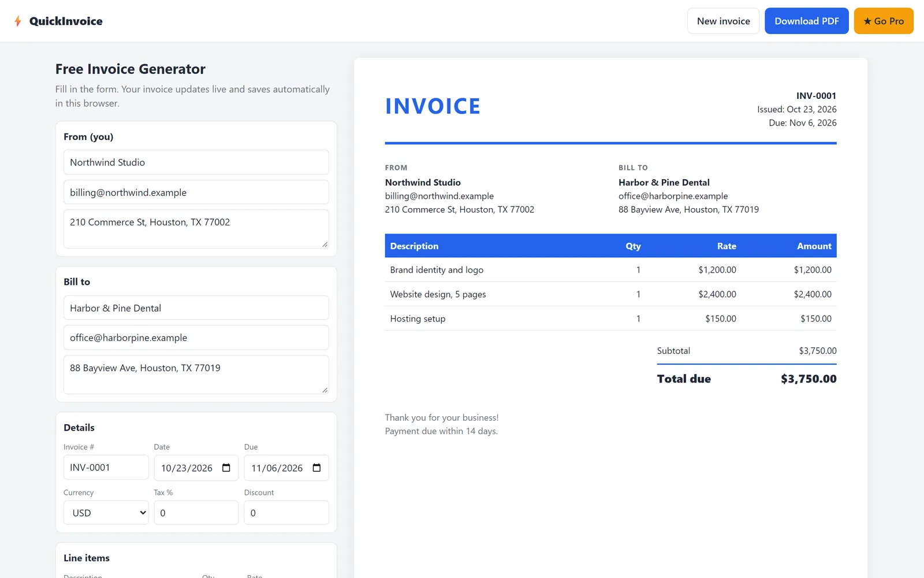
Task: Click the Payment due within 14 days note
Action: click(x=441, y=431)
